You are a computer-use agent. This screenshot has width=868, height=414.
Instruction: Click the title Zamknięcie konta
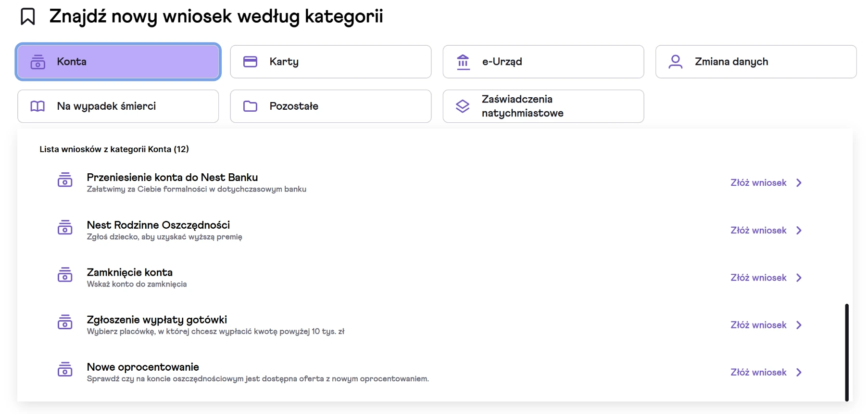click(x=129, y=272)
